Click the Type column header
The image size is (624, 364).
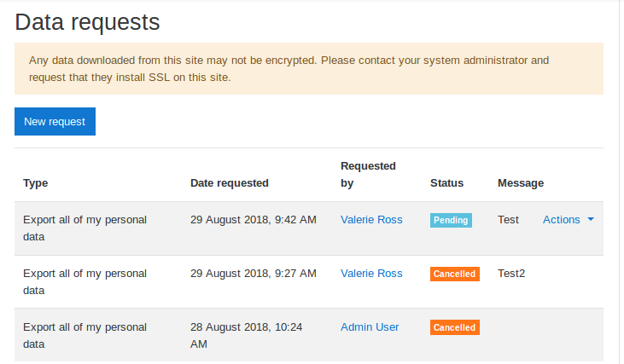[35, 183]
